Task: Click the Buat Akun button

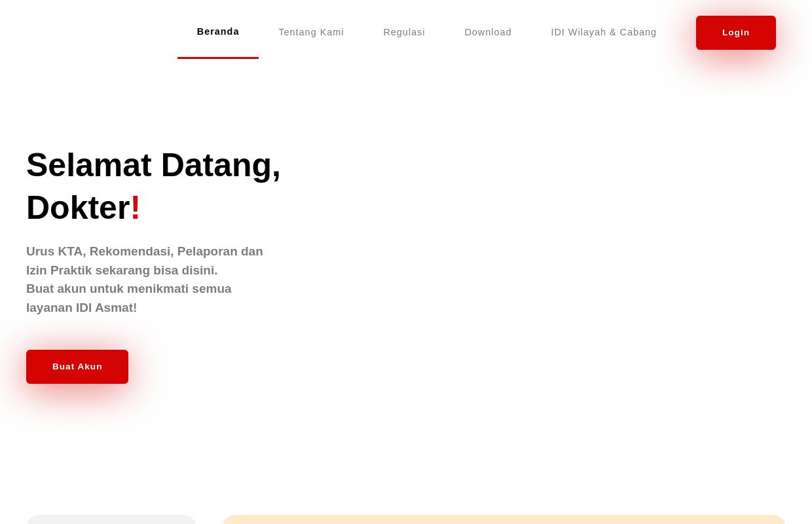Action: 77,367
